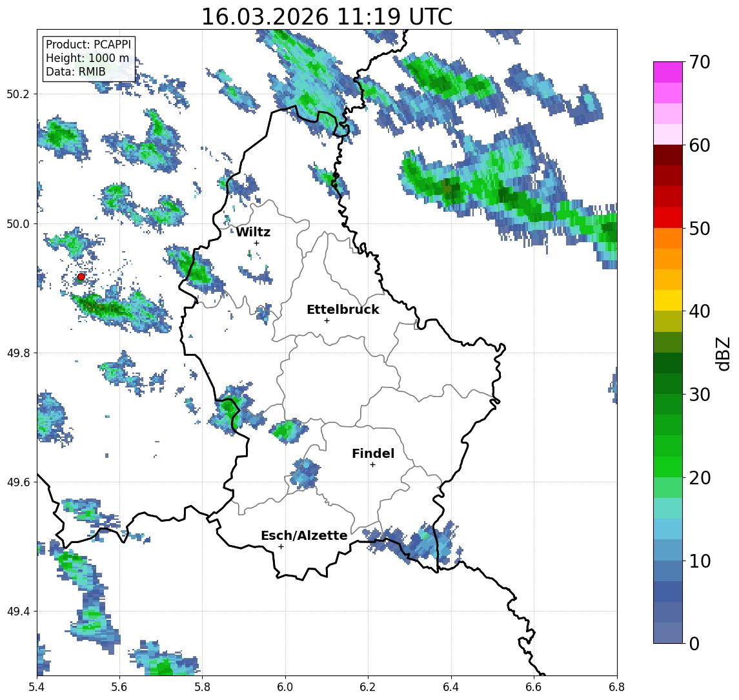Click the yellow swatch just above 40
Viewport: 739px width, 700px height.
(668, 300)
